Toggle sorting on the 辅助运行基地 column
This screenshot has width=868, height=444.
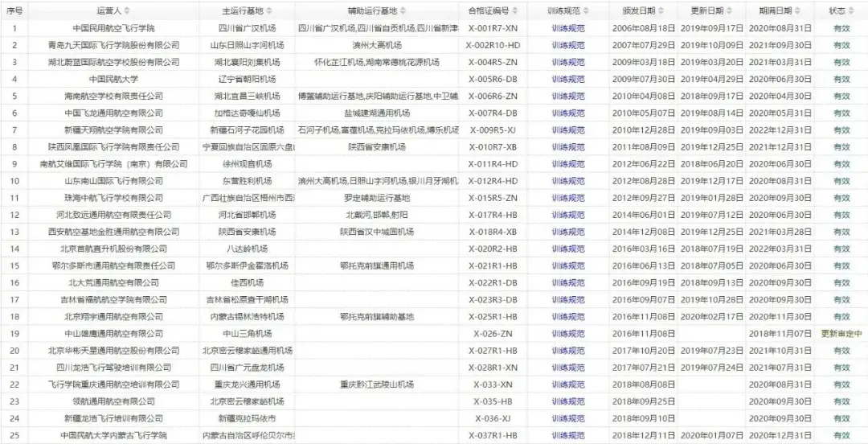coord(403,10)
